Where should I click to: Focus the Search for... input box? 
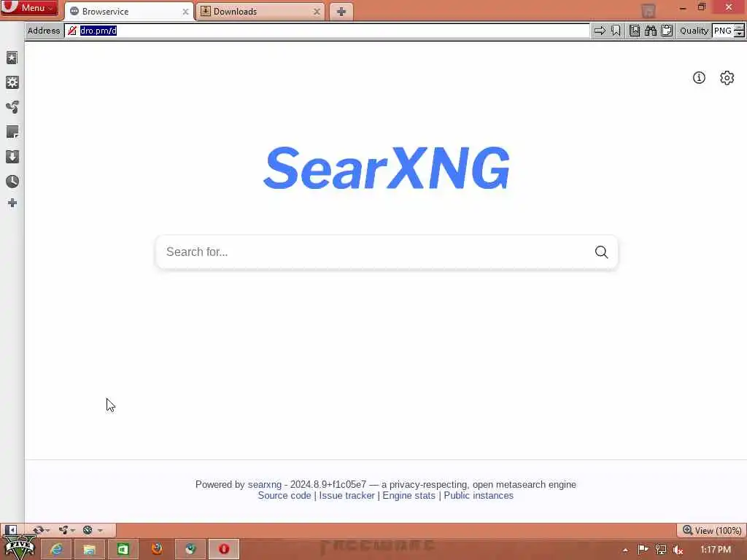[x=375, y=252]
